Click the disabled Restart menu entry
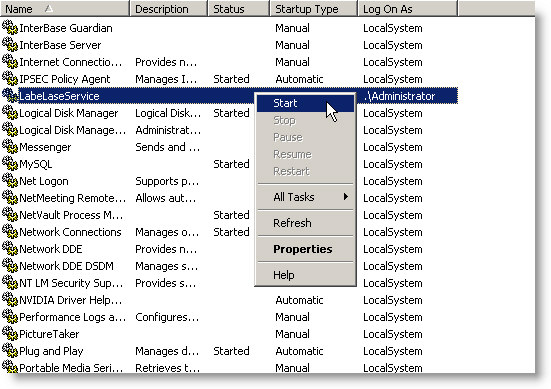551x389 pixels. [x=305, y=171]
